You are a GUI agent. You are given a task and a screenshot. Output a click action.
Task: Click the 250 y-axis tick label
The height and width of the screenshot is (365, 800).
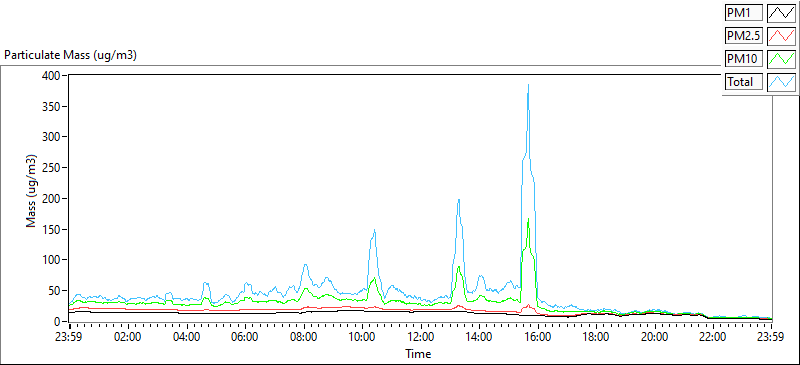pos(52,168)
